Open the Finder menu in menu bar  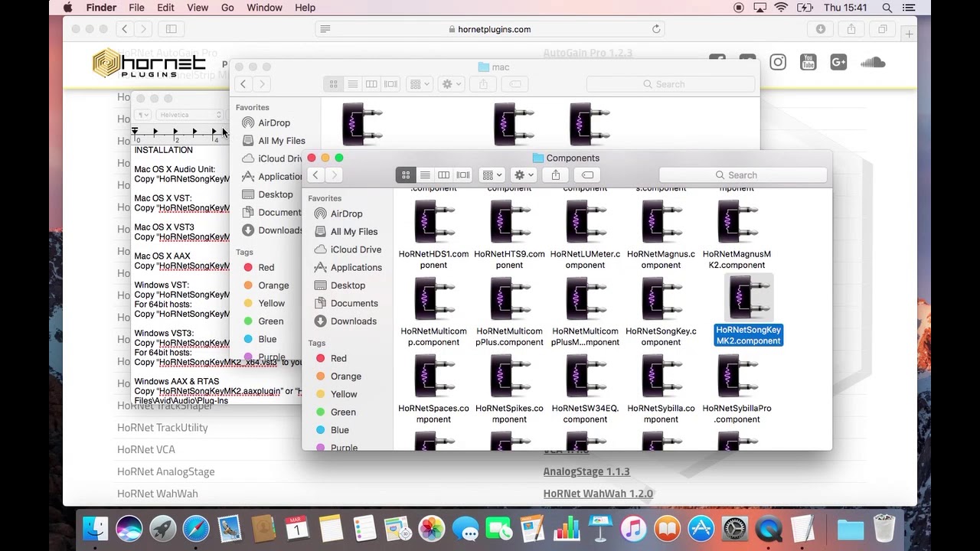[101, 8]
